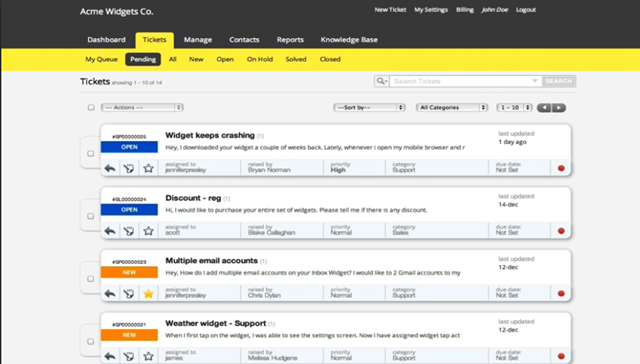Click the red status dot on the Widget keeps crashing ticket

pyautogui.click(x=561, y=168)
